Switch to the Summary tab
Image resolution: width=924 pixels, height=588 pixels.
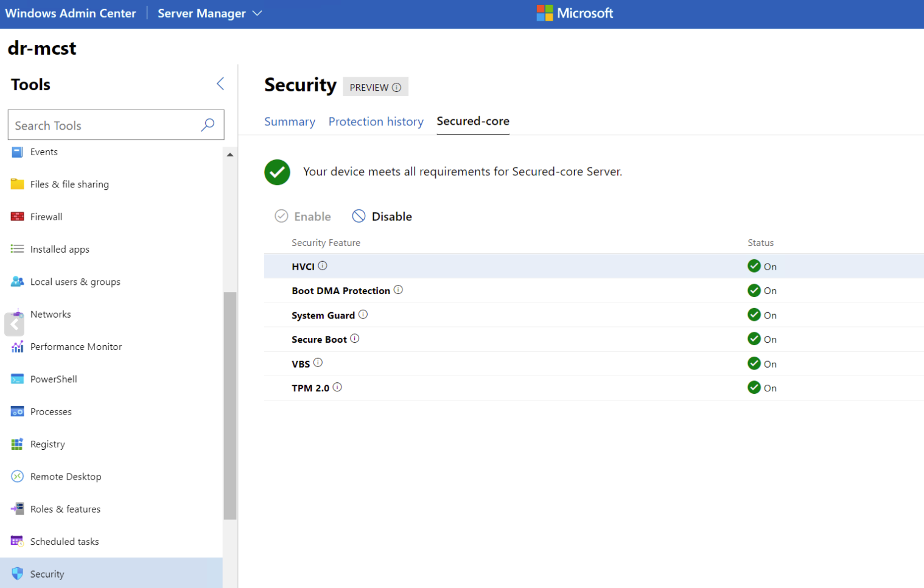(290, 122)
